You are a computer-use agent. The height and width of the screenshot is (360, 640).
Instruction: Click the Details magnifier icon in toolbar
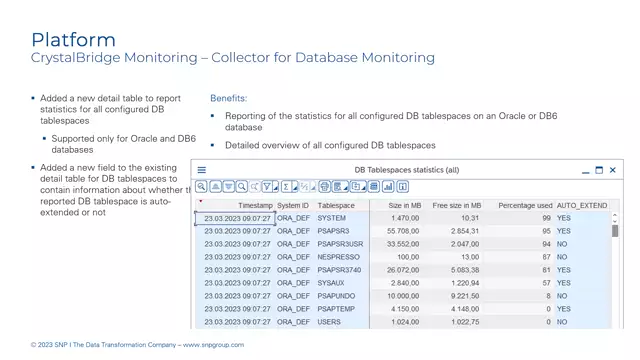point(201,187)
